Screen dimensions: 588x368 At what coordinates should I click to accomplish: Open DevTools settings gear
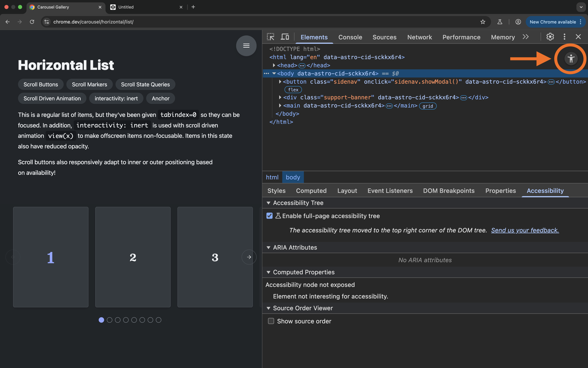[x=550, y=37]
